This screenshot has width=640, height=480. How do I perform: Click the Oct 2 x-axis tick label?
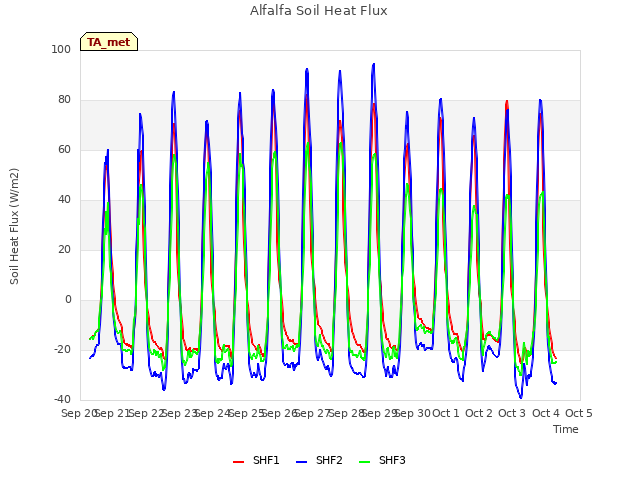click(x=479, y=413)
